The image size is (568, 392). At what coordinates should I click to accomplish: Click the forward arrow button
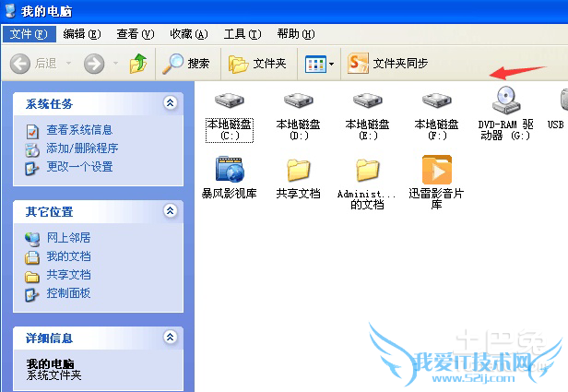94,64
